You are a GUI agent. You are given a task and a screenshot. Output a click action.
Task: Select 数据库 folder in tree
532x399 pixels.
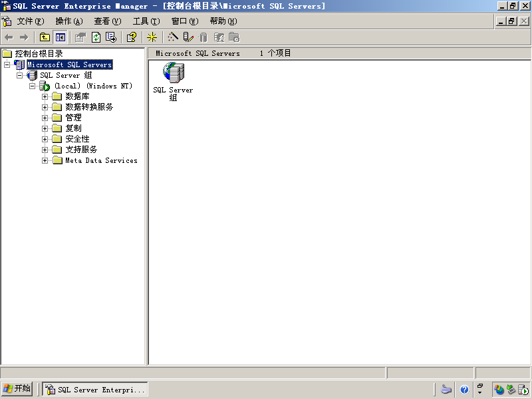click(77, 96)
